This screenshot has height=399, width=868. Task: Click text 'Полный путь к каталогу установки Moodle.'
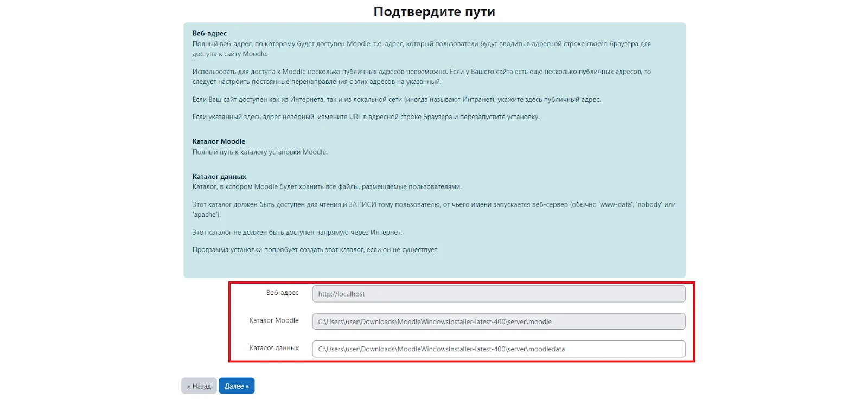[260, 152]
